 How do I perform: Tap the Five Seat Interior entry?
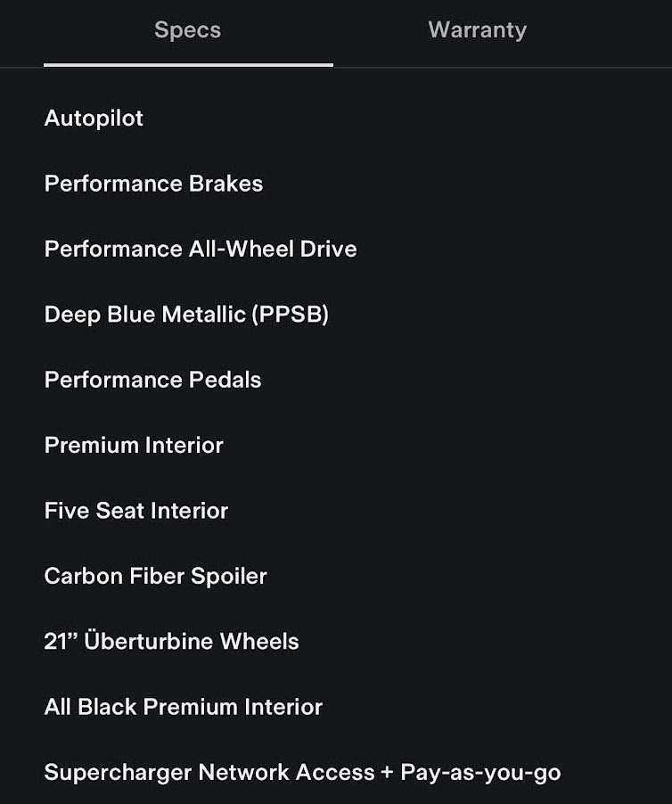click(x=136, y=511)
